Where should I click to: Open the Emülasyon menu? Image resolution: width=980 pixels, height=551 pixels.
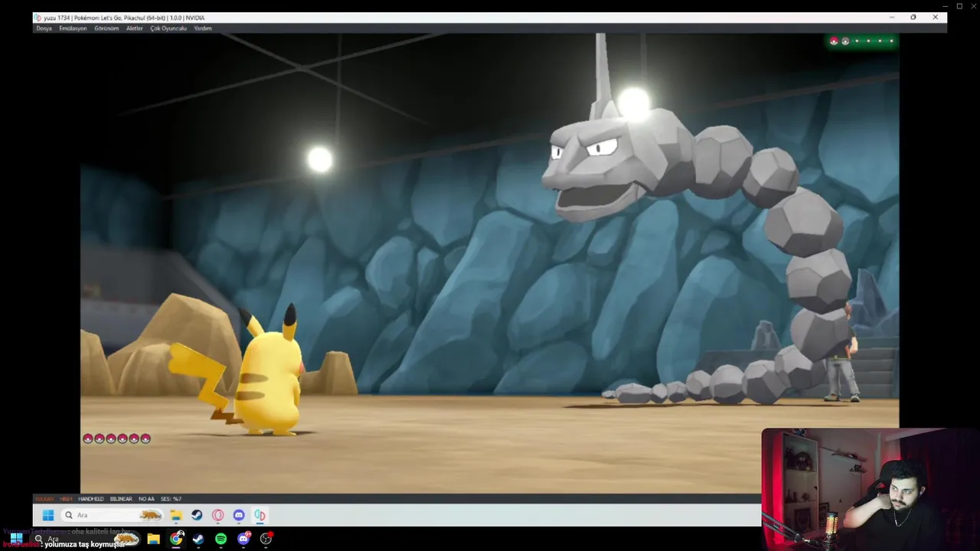pos(73,28)
